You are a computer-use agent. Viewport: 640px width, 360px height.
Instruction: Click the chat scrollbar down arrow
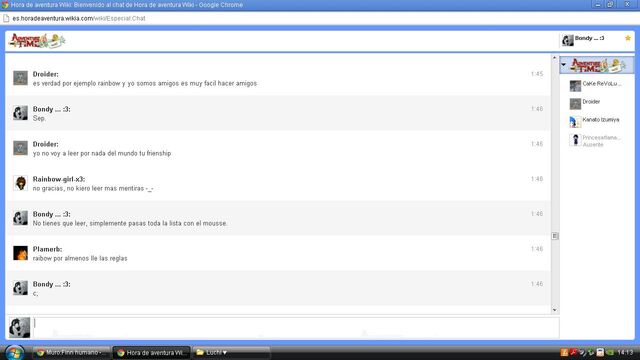(x=554, y=310)
